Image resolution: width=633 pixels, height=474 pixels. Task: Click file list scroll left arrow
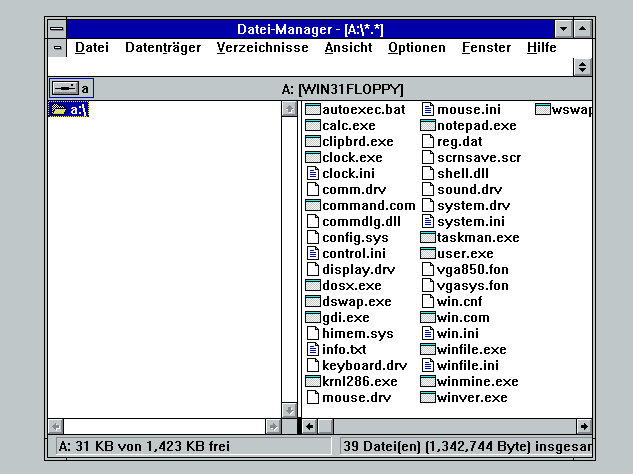point(310,426)
